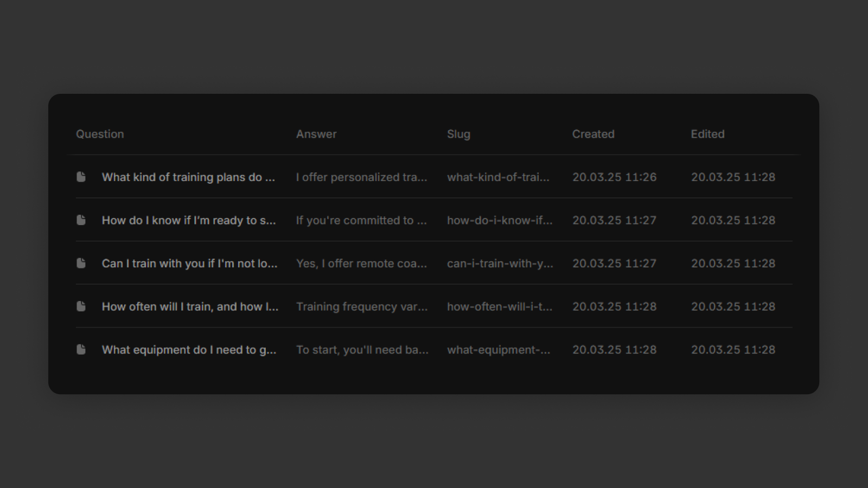Select the document icon for the readiness question row

81,220
